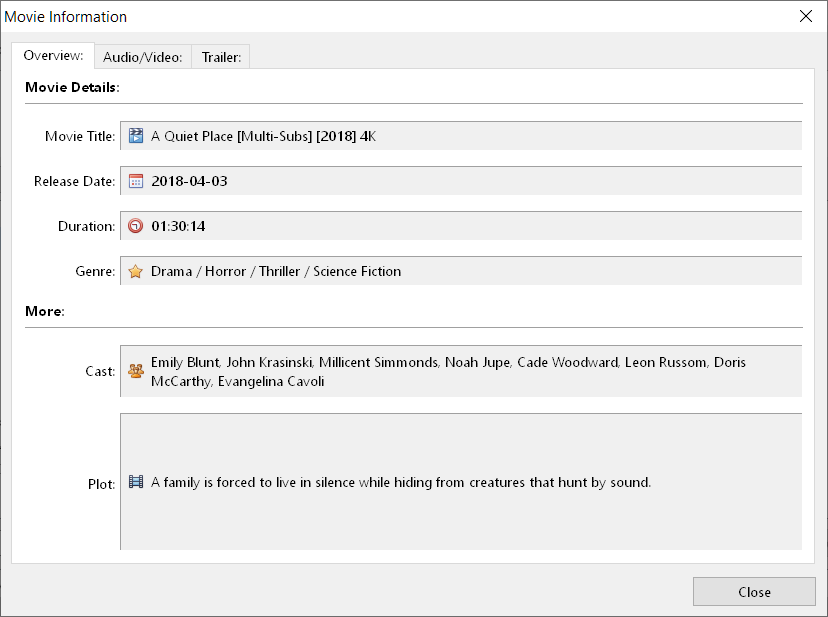Select the Release Date field showing 2018-04-03
This screenshot has width=828, height=617.
(x=450, y=180)
